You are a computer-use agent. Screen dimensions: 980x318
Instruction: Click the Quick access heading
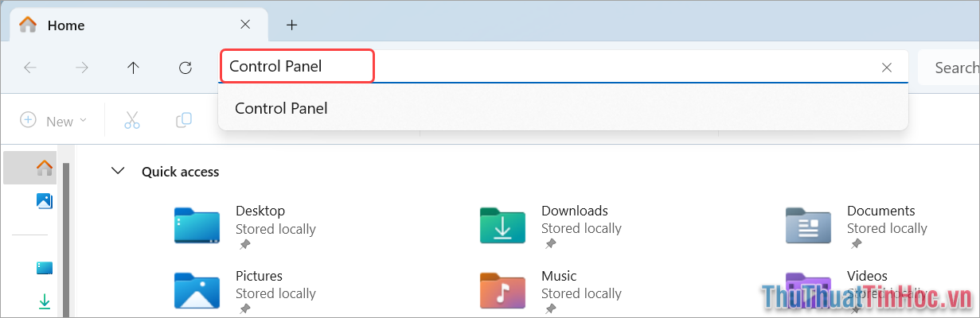181,171
